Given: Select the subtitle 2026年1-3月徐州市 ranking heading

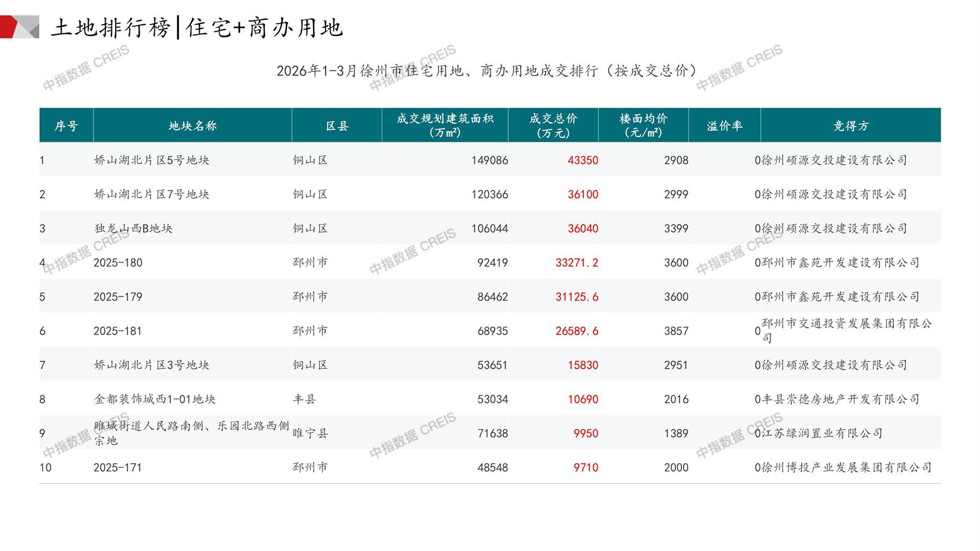Looking at the screenshot, I should tap(487, 71).
